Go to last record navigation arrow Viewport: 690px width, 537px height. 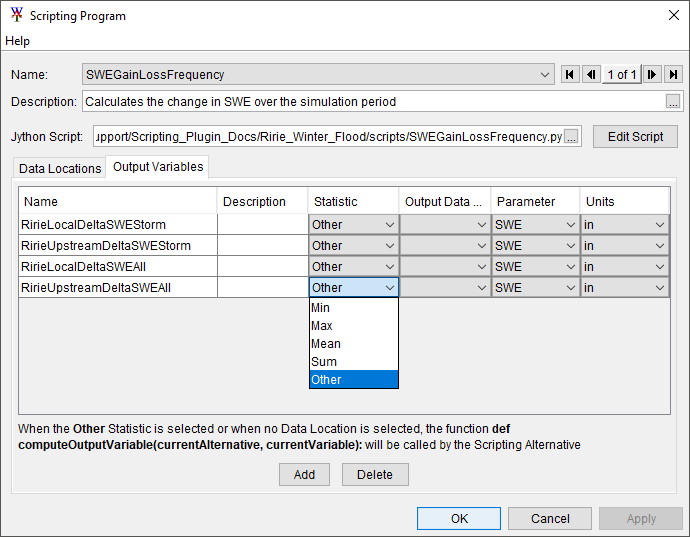point(673,75)
